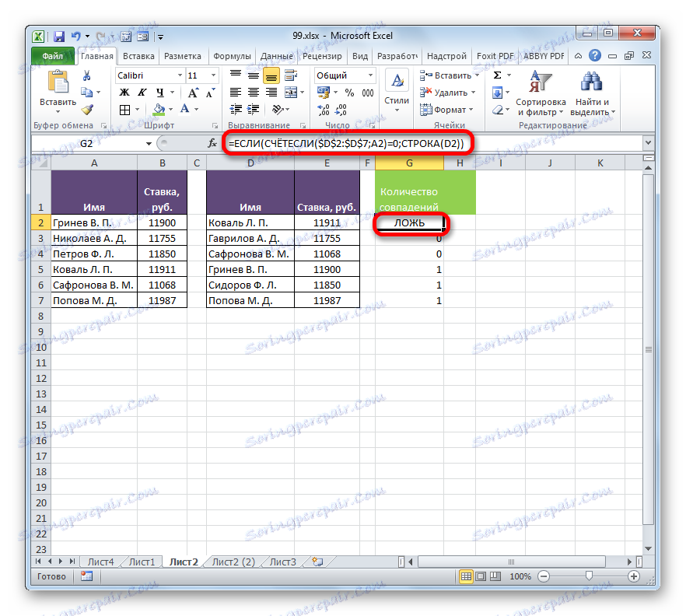Click the Fill Color bucket icon
The image size is (686, 616).
click(x=158, y=110)
